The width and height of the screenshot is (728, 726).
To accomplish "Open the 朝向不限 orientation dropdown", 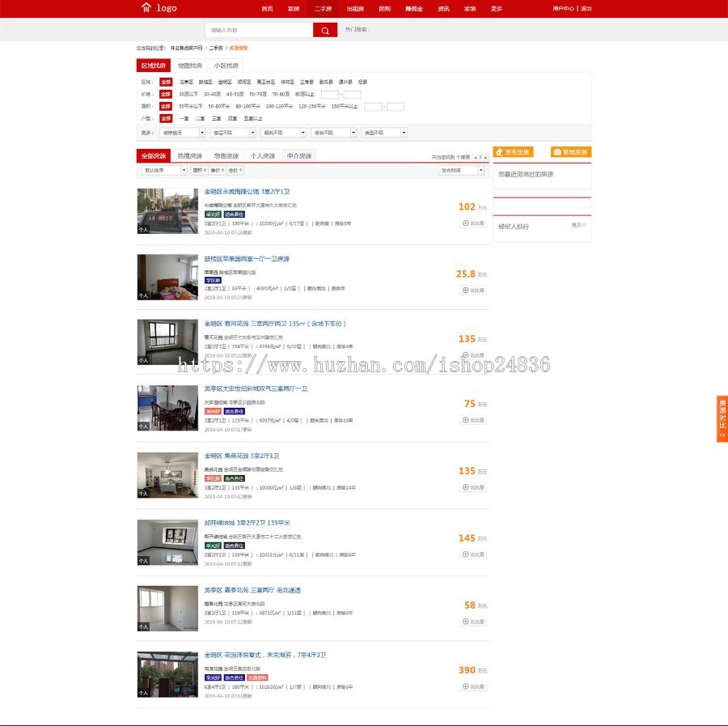I will [x=285, y=133].
